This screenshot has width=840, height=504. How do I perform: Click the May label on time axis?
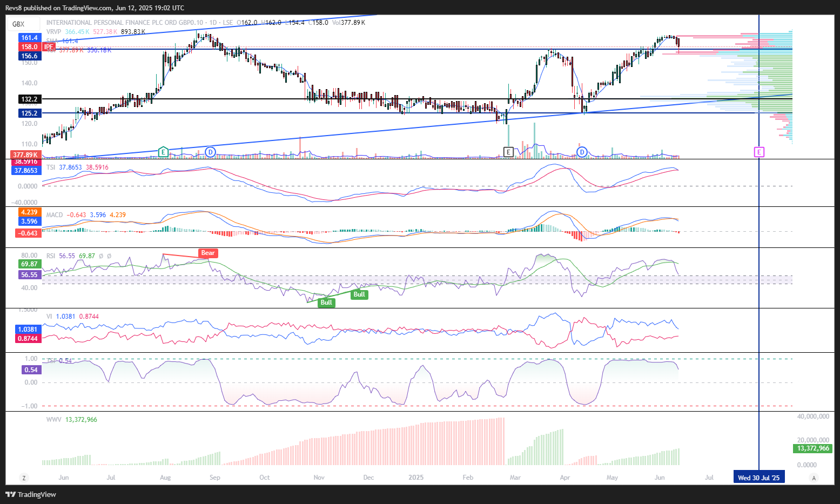coord(612,478)
